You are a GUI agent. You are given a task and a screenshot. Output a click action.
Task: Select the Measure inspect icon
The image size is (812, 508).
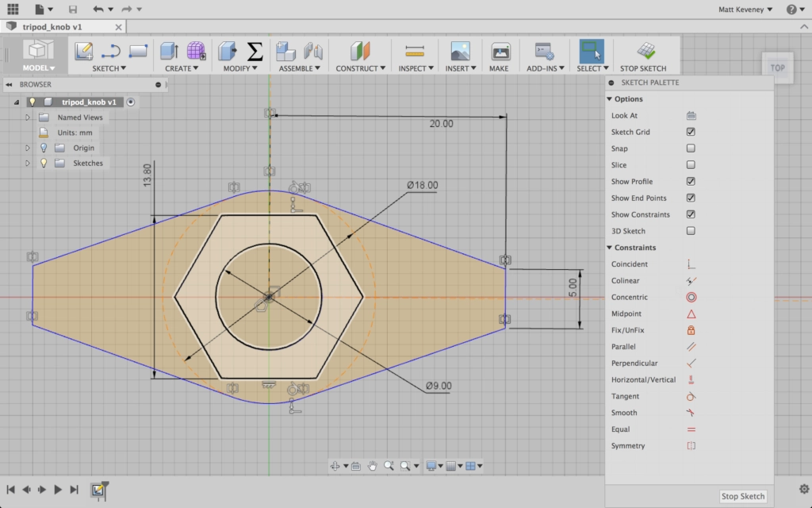point(415,51)
